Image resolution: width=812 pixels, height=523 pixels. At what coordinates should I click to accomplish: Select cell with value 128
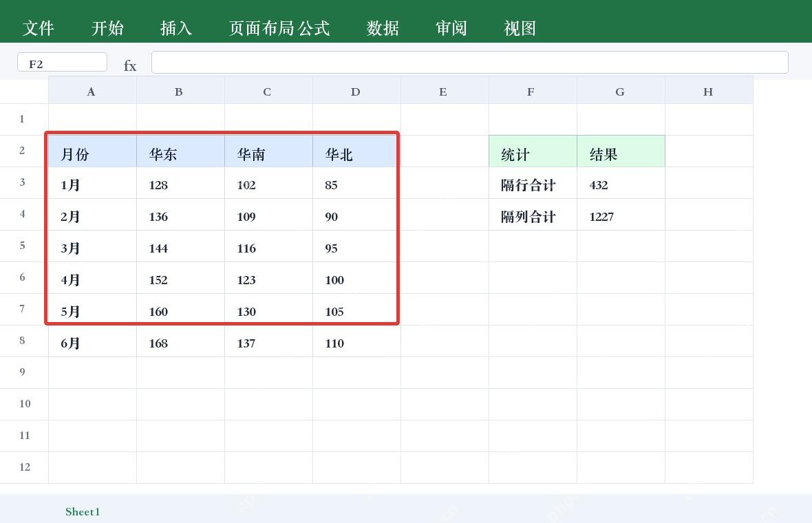coord(180,183)
